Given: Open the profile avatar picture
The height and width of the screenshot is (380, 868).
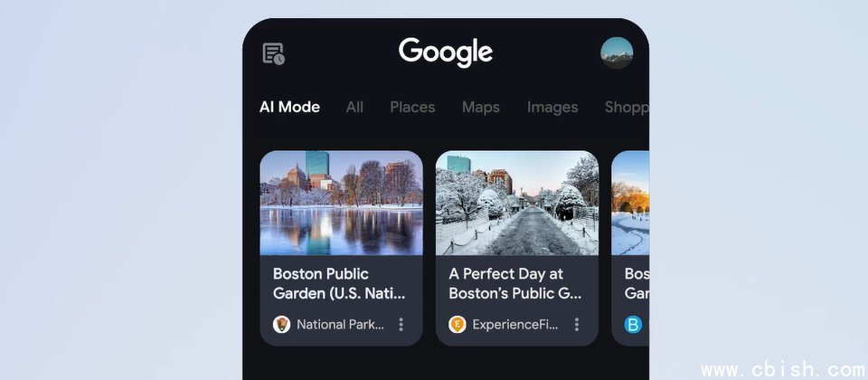Looking at the screenshot, I should (x=617, y=53).
